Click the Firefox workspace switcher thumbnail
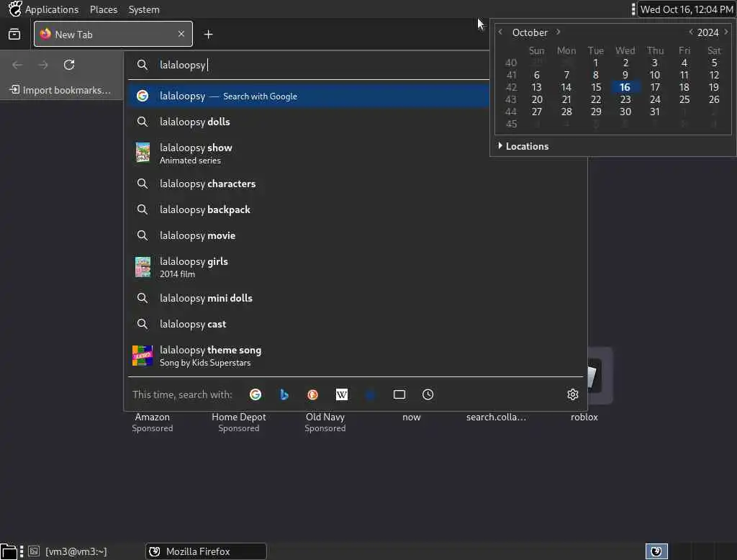This screenshot has height=560, width=737. click(x=656, y=551)
